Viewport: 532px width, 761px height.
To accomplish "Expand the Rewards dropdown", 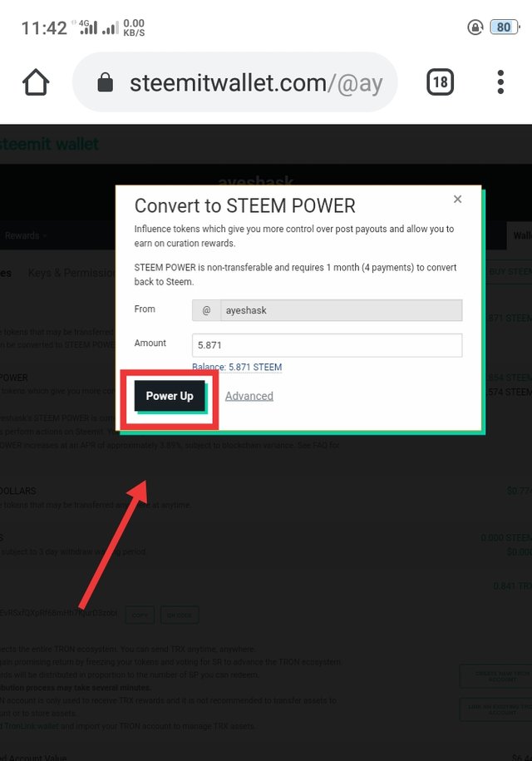I will pos(25,235).
